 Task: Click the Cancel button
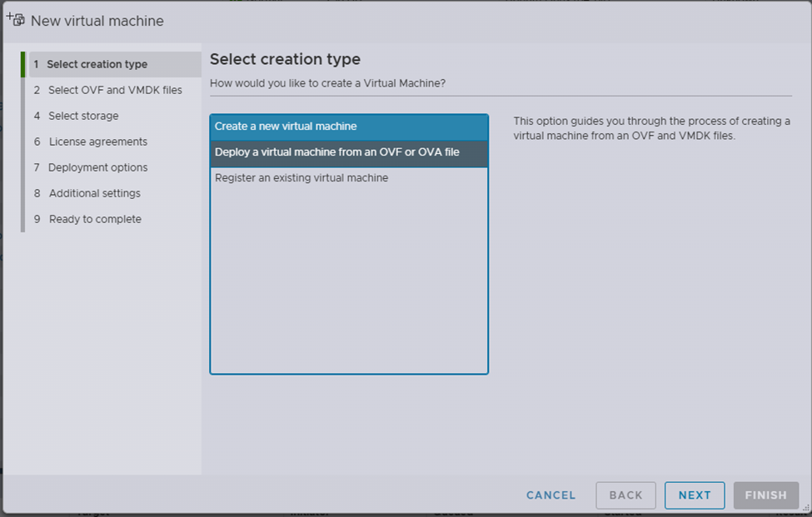pos(550,495)
